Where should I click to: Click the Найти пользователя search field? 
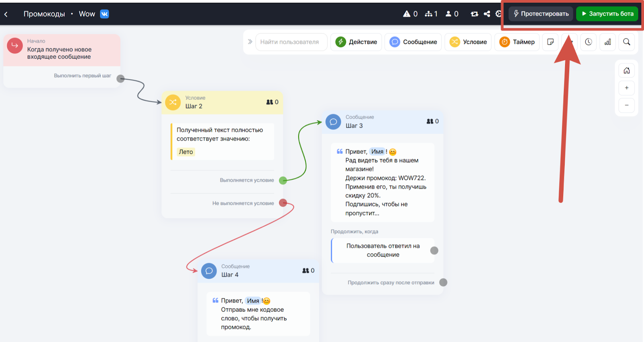pos(291,42)
